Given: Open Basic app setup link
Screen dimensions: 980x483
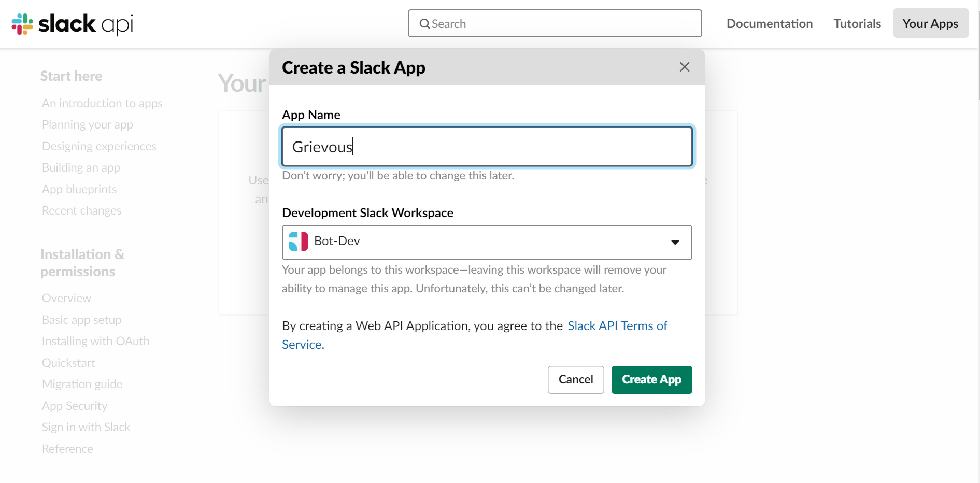Looking at the screenshot, I should click(x=81, y=320).
